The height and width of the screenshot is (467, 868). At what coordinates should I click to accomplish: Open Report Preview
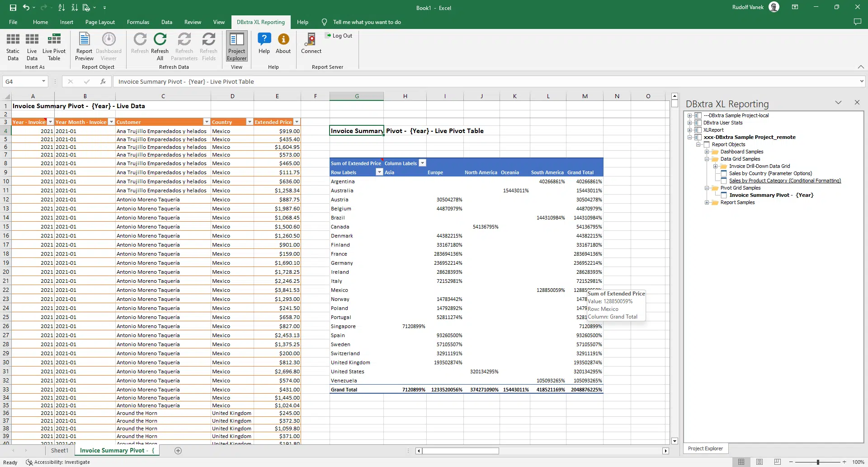[x=84, y=47]
